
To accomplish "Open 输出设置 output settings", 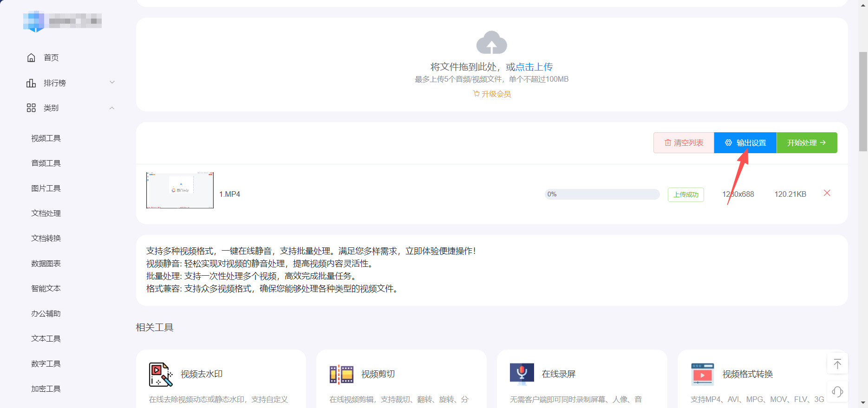I will coord(745,142).
